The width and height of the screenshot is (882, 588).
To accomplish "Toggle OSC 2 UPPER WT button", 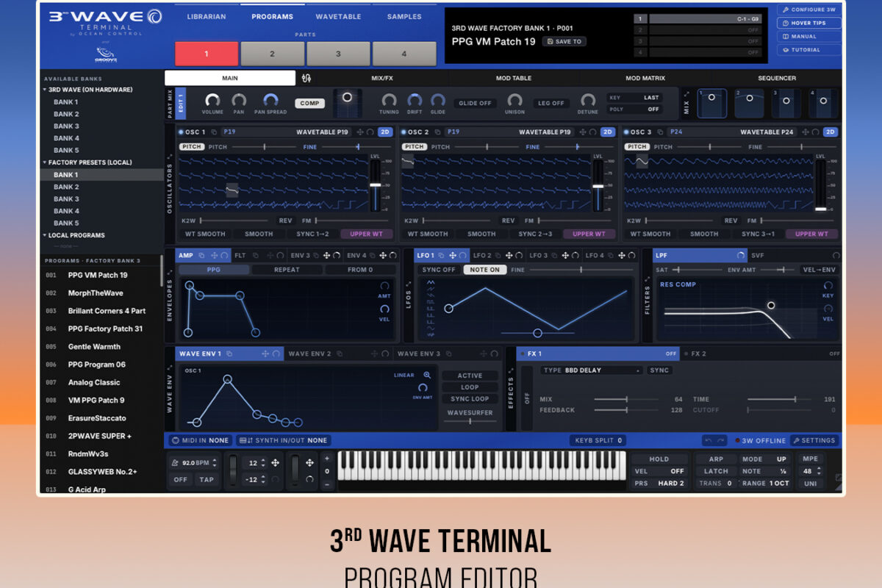I will coord(589,234).
